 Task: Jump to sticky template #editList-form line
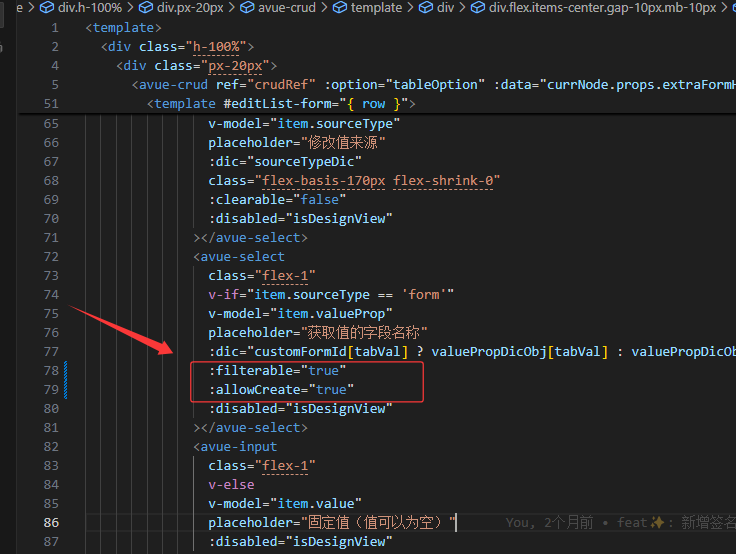tap(280, 104)
